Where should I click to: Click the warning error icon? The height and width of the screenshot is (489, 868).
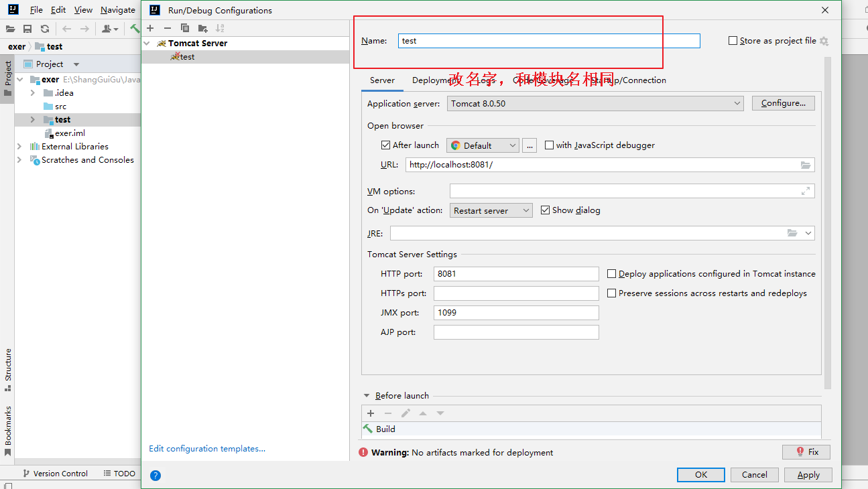pos(363,452)
